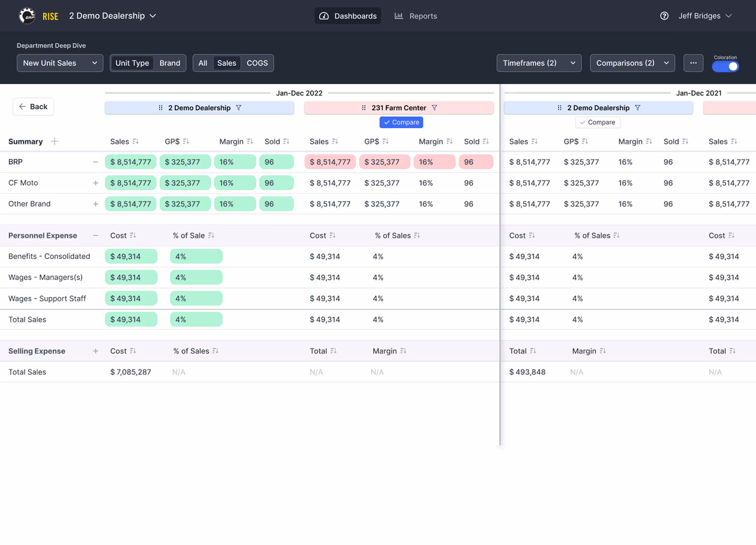The image size is (756, 545).
Task: Open the Comparisons (2) dropdown
Action: [632, 63]
